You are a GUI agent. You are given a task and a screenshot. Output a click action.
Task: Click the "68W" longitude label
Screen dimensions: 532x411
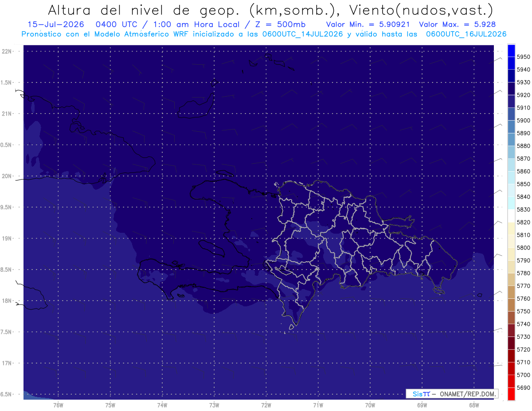[x=473, y=405]
